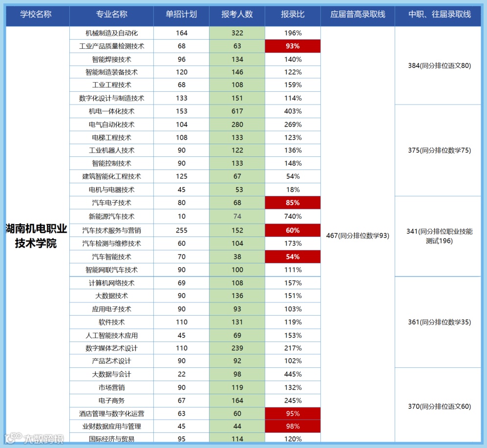This screenshot has width=487, height=448.
Task: Select the 大数据与会计 cell
Action: 111,374
